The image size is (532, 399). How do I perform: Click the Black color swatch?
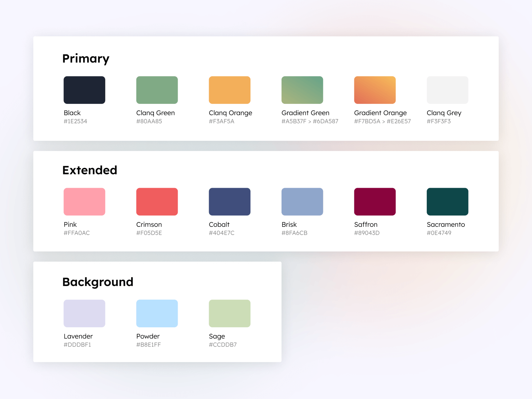[84, 90]
